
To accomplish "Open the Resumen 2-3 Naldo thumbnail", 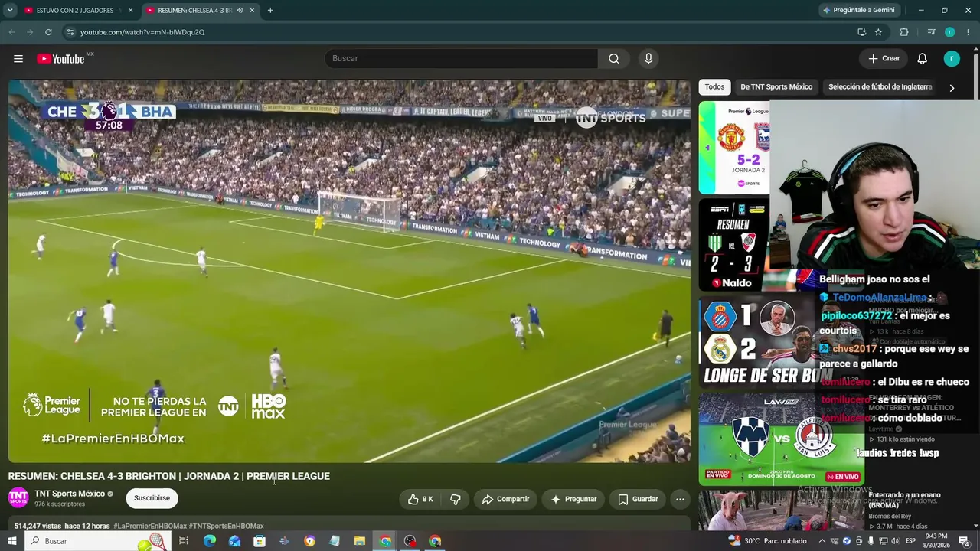I will pos(734,245).
